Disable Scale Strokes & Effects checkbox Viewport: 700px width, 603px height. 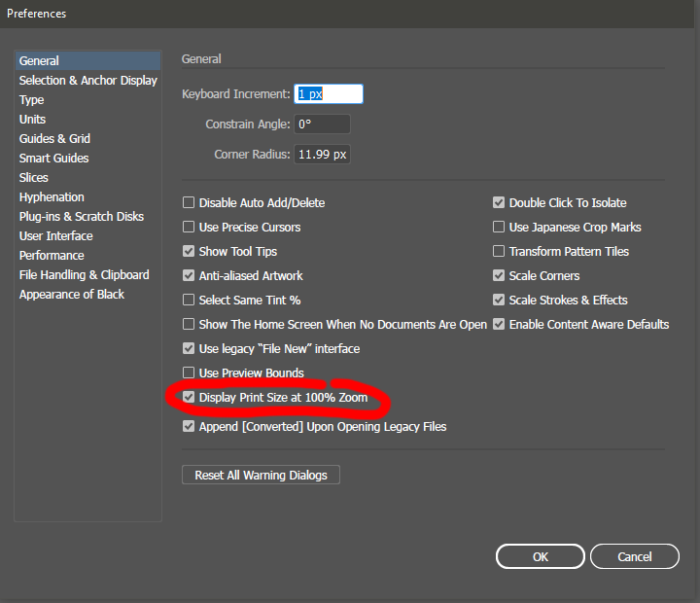[499, 301]
